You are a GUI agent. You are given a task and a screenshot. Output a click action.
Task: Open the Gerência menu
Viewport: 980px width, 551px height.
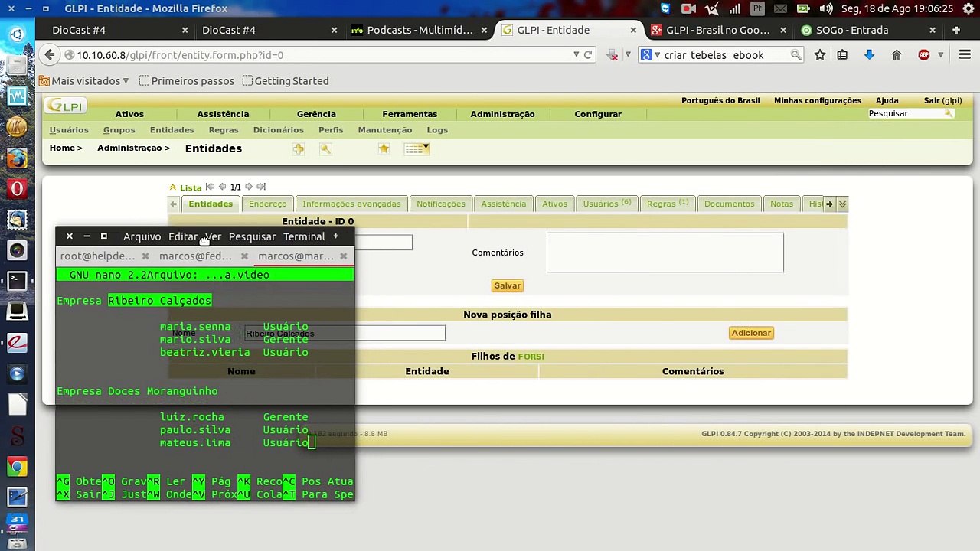316,114
